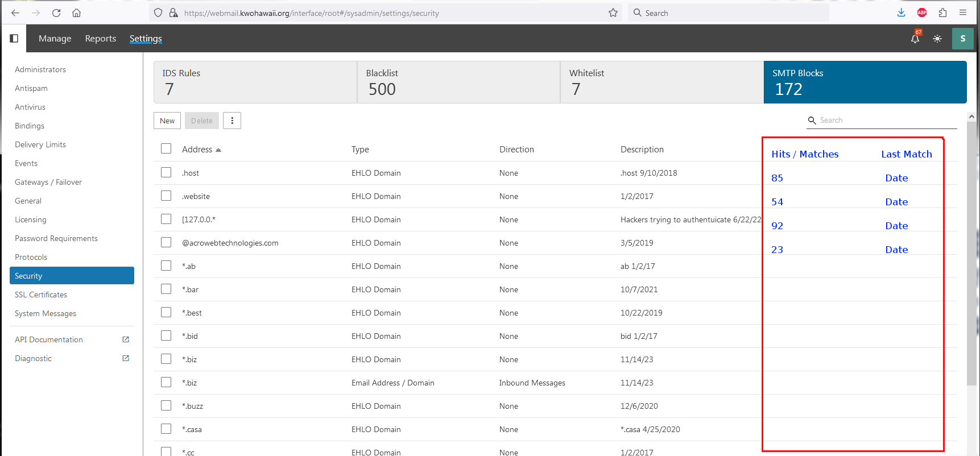Toggle the select-all header checkbox

click(166, 148)
